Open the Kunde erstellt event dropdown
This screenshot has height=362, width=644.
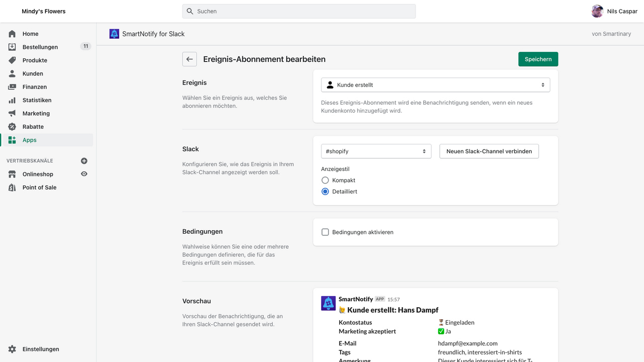click(436, 85)
